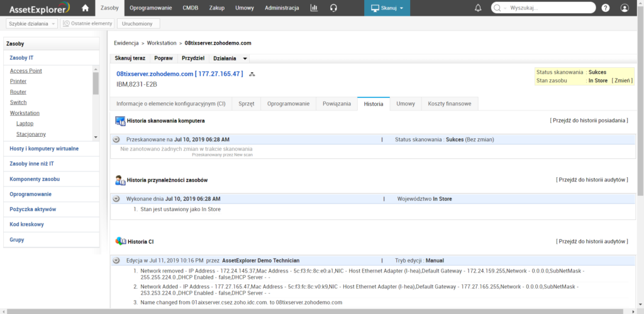Open the help question mark icon
Screen dimensions: 644x314
605,8
